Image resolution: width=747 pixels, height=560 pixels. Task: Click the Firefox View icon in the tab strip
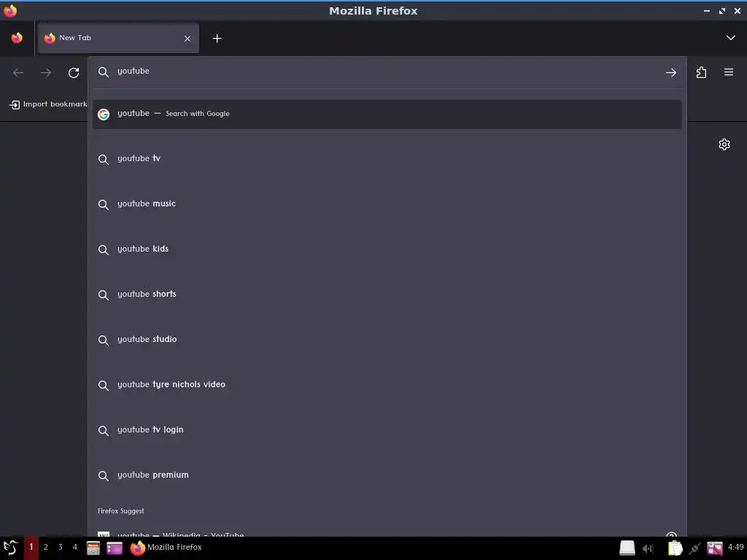pos(17,38)
